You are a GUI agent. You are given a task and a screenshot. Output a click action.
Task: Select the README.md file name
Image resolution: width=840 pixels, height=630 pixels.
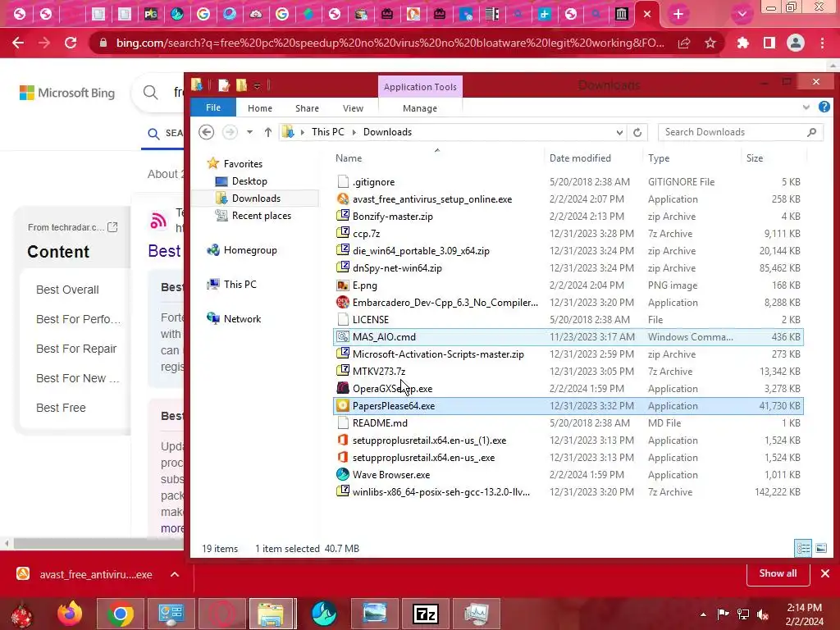point(380,422)
